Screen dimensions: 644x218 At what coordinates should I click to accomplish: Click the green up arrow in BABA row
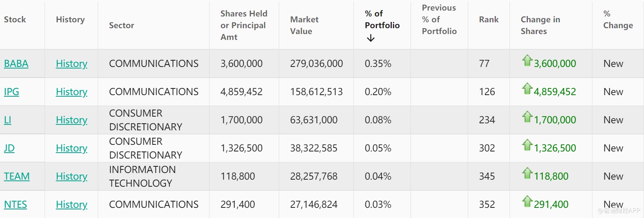coord(527,61)
